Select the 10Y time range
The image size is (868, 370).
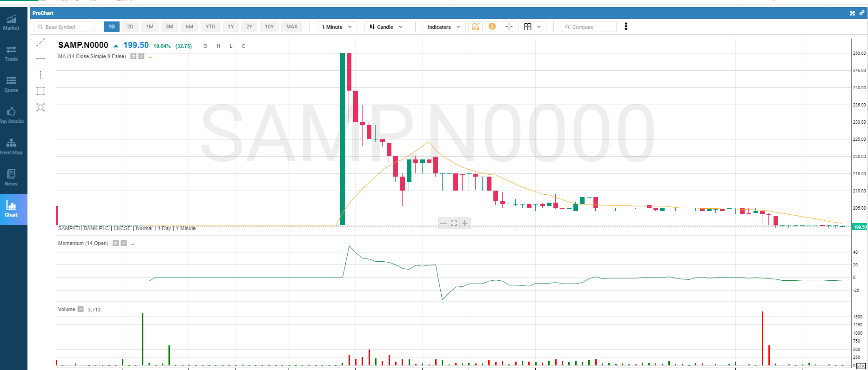[x=269, y=26]
